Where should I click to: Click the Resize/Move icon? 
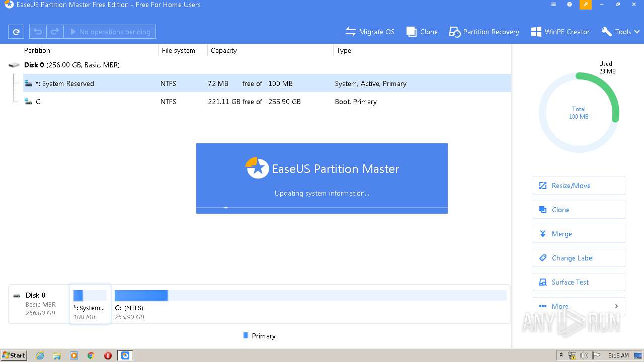point(543,186)
